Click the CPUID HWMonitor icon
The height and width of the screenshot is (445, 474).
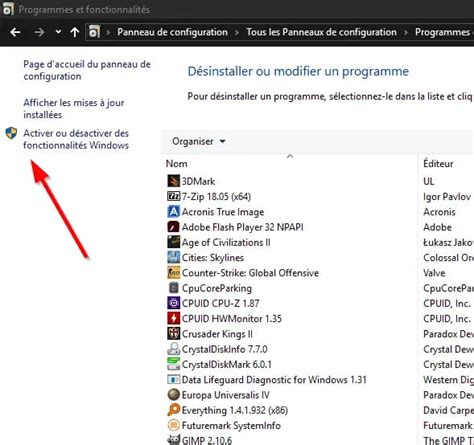[x=173, y=318]
